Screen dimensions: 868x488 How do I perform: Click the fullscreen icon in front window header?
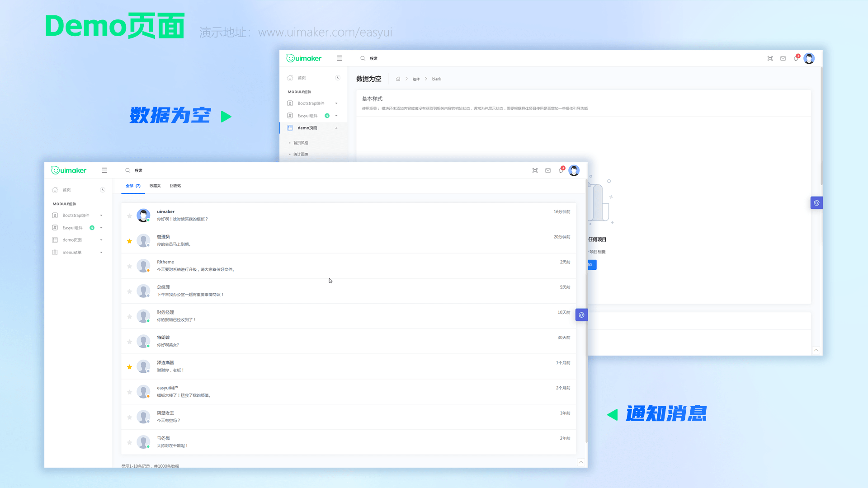coord(535,170)
